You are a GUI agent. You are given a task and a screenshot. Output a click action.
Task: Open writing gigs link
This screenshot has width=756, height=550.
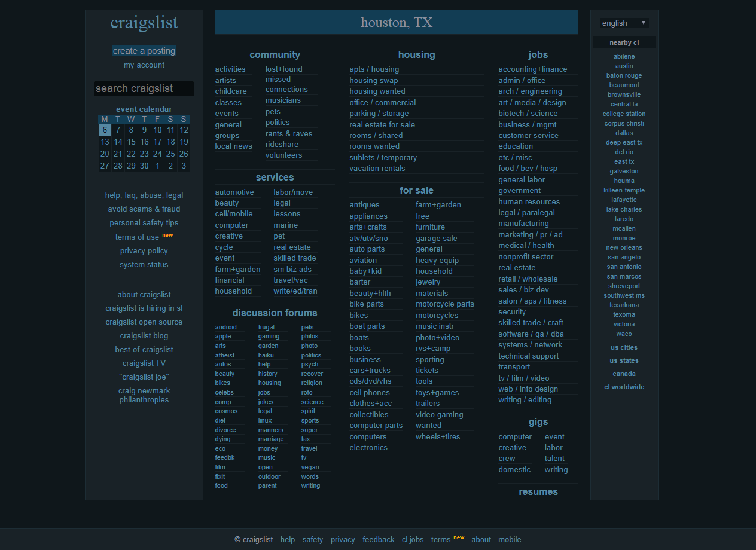(556, 469)
